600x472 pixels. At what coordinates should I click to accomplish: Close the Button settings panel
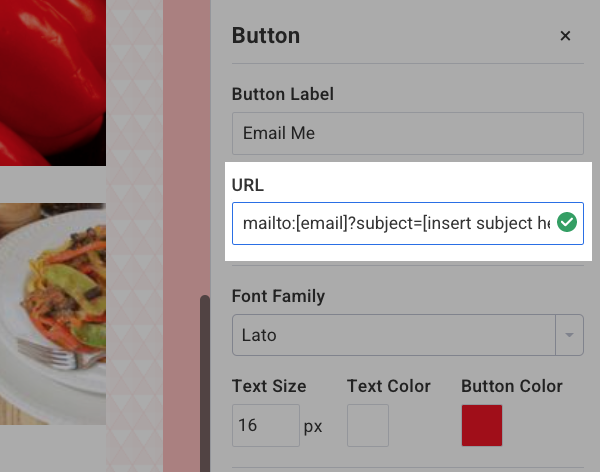[x=565, y=36]
